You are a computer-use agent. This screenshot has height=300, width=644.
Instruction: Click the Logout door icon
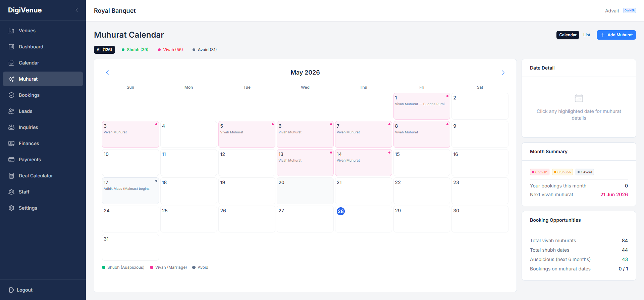[11, 290]
